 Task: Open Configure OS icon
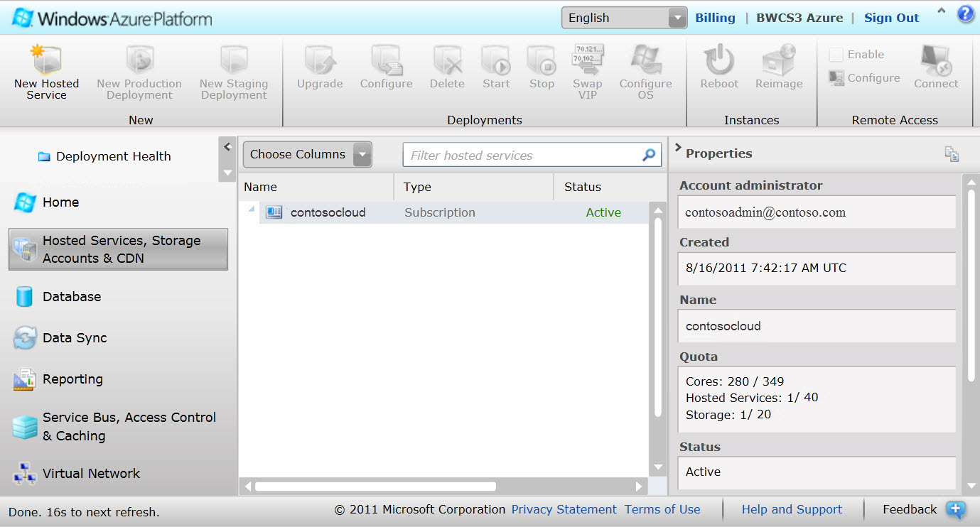[x=645, y=60]
